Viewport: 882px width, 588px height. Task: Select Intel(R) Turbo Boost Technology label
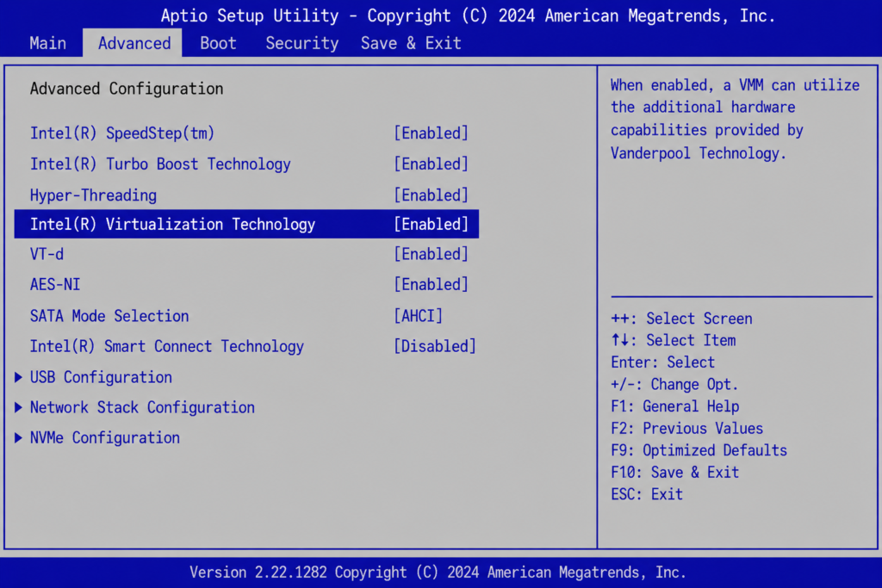click(x=160, y=164)
